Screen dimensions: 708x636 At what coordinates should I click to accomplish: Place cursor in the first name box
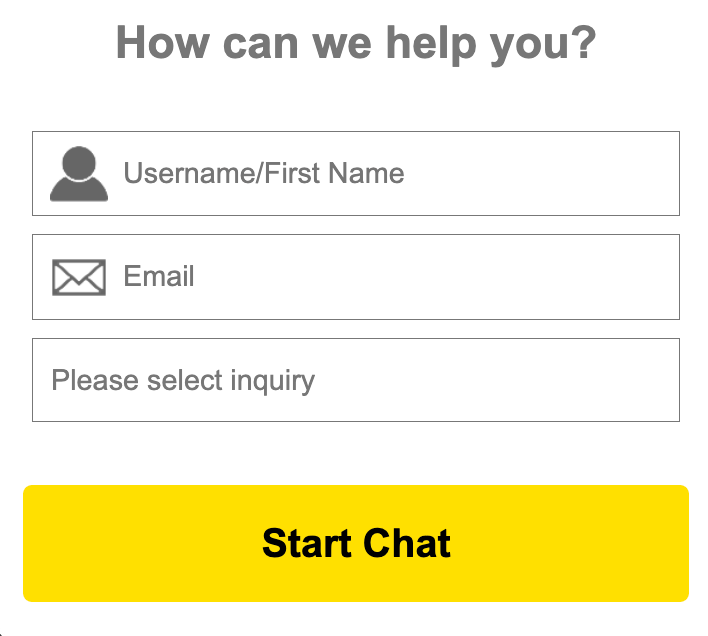(400, 174)
